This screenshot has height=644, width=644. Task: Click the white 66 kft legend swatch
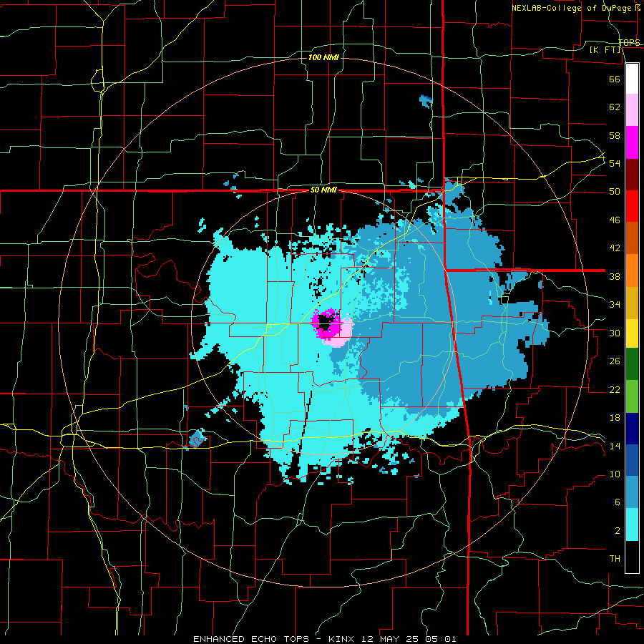[x=632, y=79]
